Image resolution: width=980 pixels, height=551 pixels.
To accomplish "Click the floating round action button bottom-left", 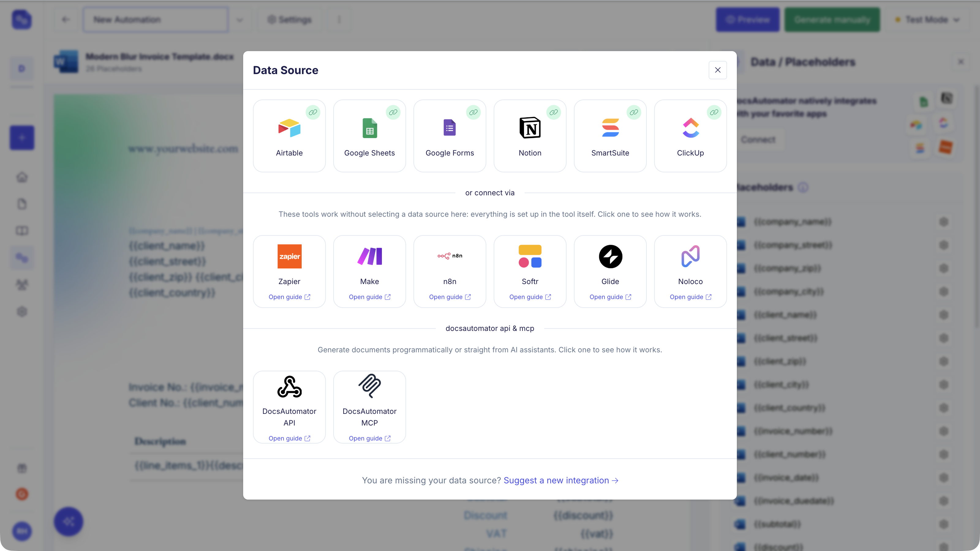I will (69, 521).
